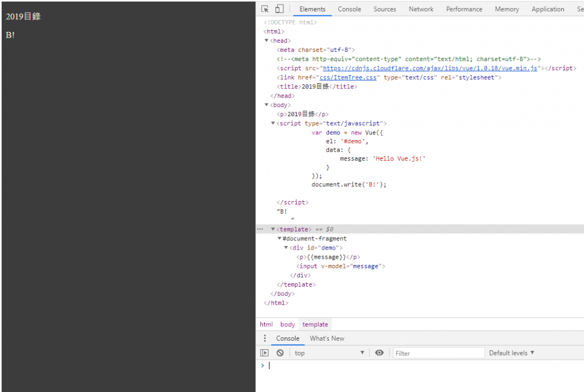Select the input v-model message row
Image resolution: width=584 pixels, height=392 pixels.
tap(340, 266)
